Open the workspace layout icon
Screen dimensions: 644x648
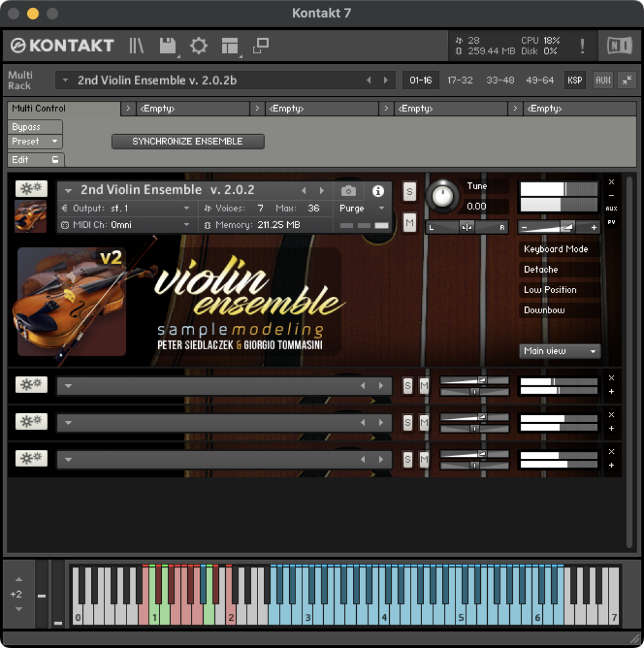[230, 46]
